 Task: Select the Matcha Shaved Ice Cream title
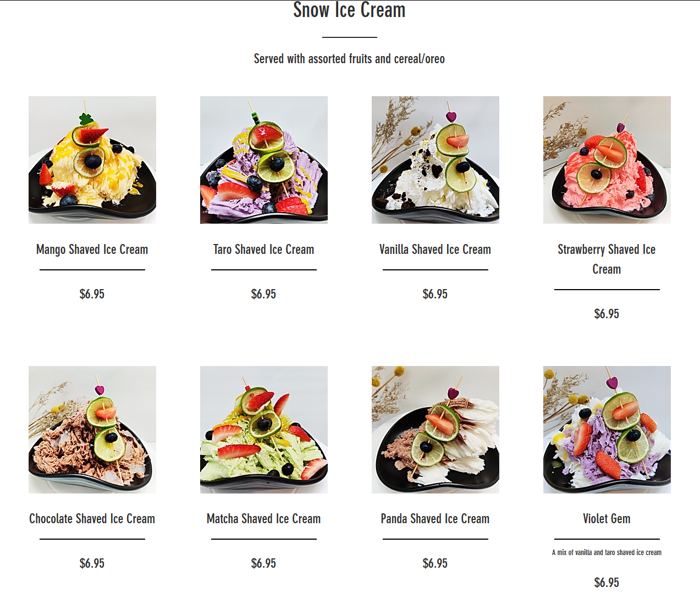264,519
